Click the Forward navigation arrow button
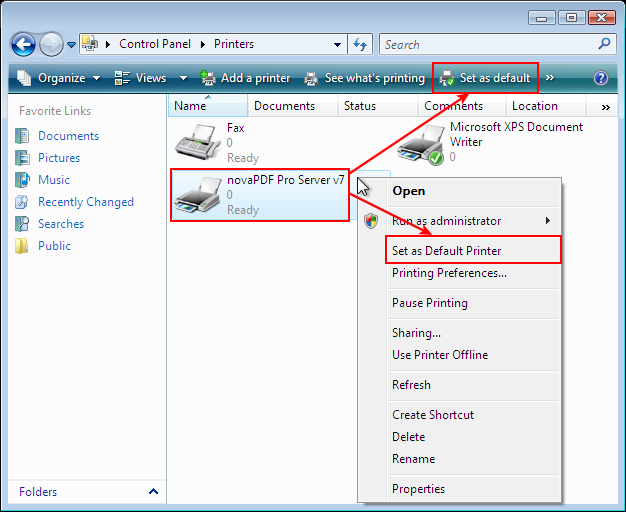Screen dimensions: 626x512 coord(51,44)
